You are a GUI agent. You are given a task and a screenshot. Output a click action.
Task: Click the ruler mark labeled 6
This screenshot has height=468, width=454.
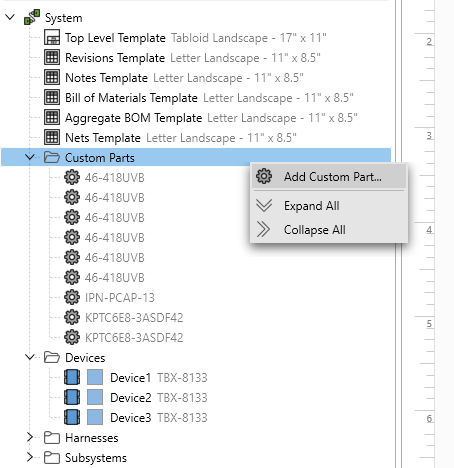pyautogui.click(x=429, y=418)
